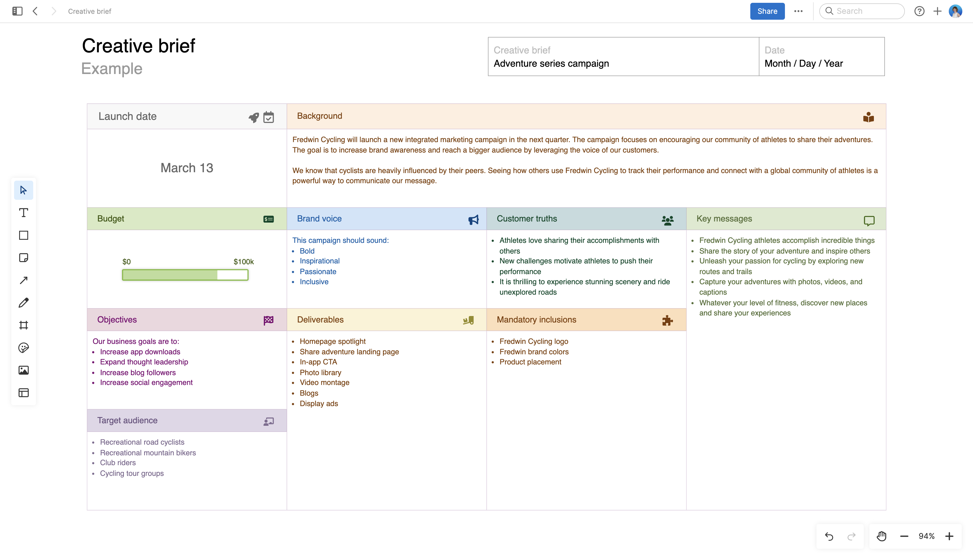Select the Frame tool

(23, 325)
